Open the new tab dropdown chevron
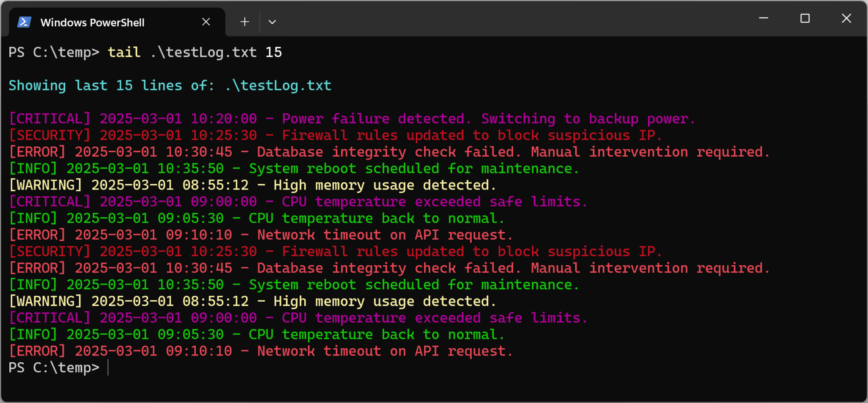The width and height of the screenshot is (868, 403). [273, 22]
